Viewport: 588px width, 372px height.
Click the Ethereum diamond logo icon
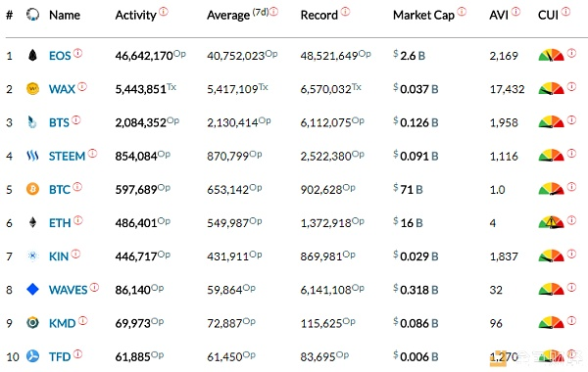click(x=32, y=222)
